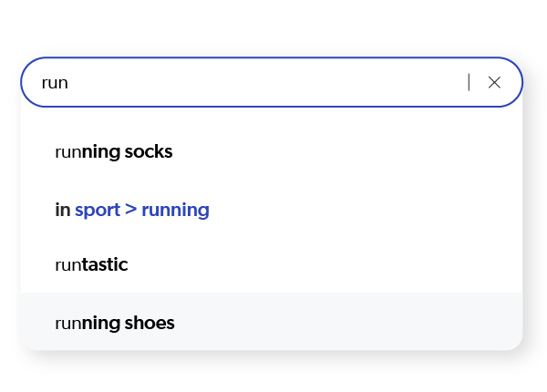Choose the "runtastic" suggestion
The width and height of the screenshot is (547, 392).
(x=91, y=265)
